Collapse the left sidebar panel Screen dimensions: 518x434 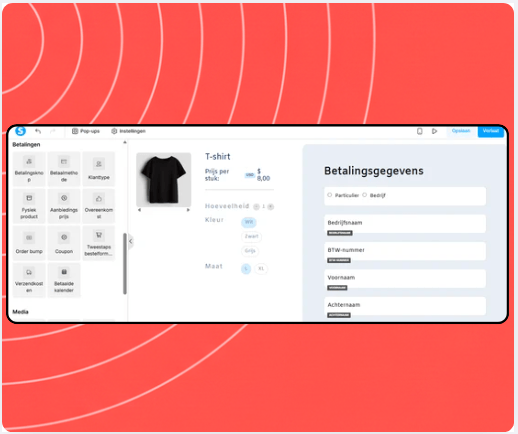click(131, 241)
